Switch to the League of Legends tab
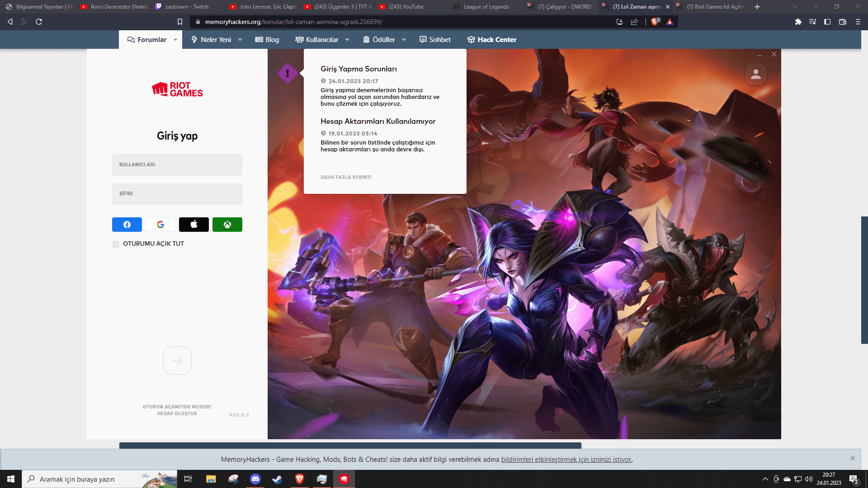The width and height of the screenshot is (868, 488). 486,7
